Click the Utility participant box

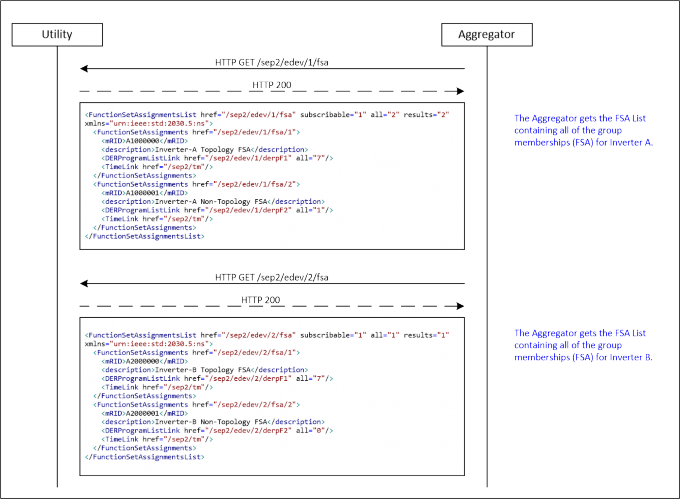(x=57, y=34)
